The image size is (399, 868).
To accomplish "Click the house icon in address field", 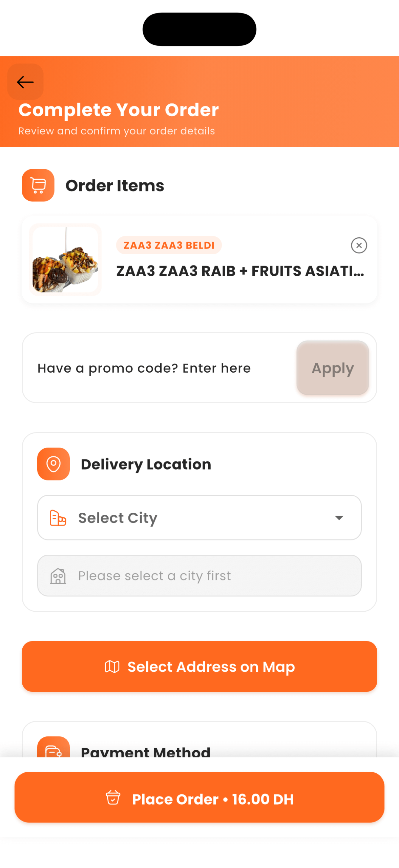I will [58, 575].
